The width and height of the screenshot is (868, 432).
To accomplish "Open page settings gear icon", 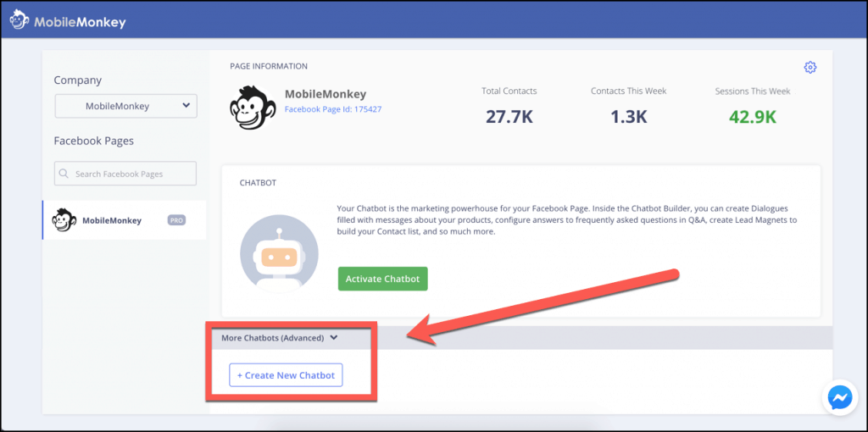I will [810, 68].
